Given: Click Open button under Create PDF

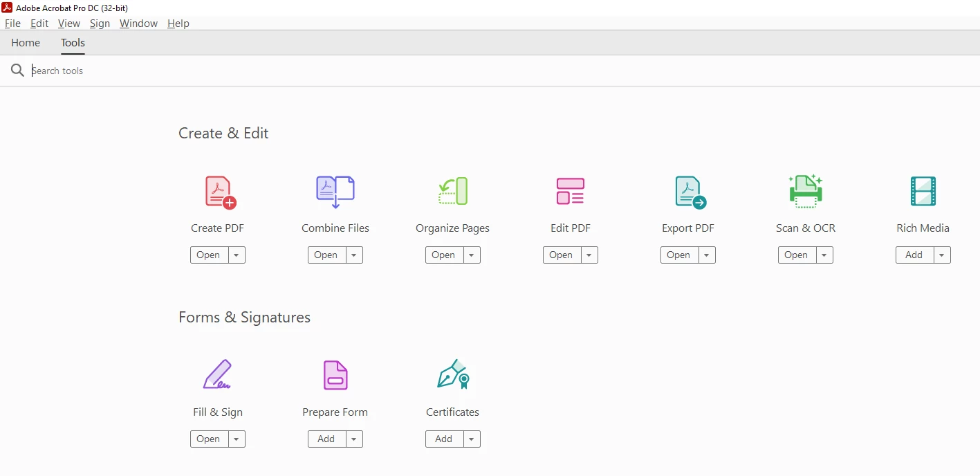Looking at the screenshot, I should (209, 255).
